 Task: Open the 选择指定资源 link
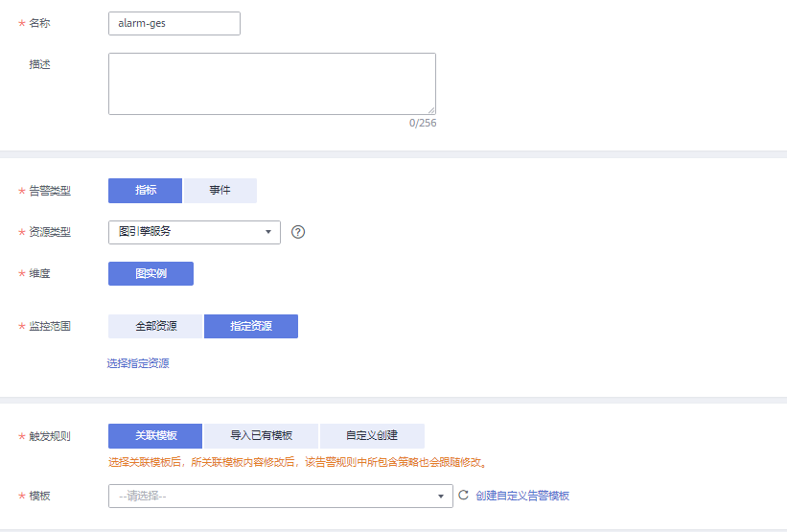pyautogui.click(x=138, y=363)
